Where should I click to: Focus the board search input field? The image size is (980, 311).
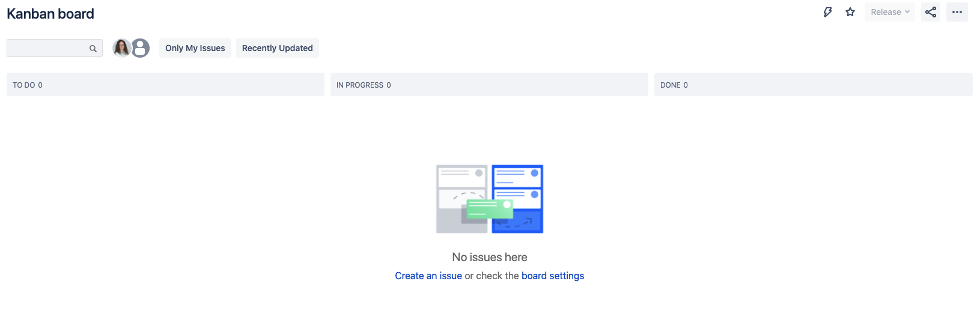tap(55, 48)
